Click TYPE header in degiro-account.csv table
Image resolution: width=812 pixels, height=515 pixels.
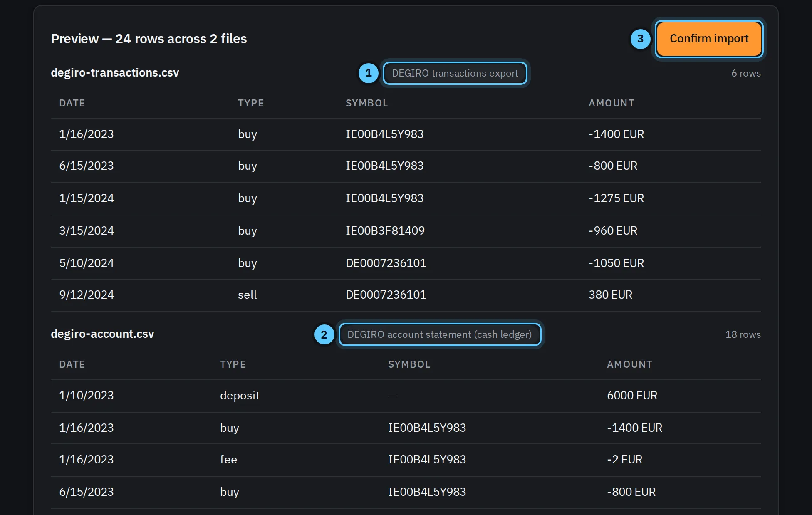pos(233,364)
